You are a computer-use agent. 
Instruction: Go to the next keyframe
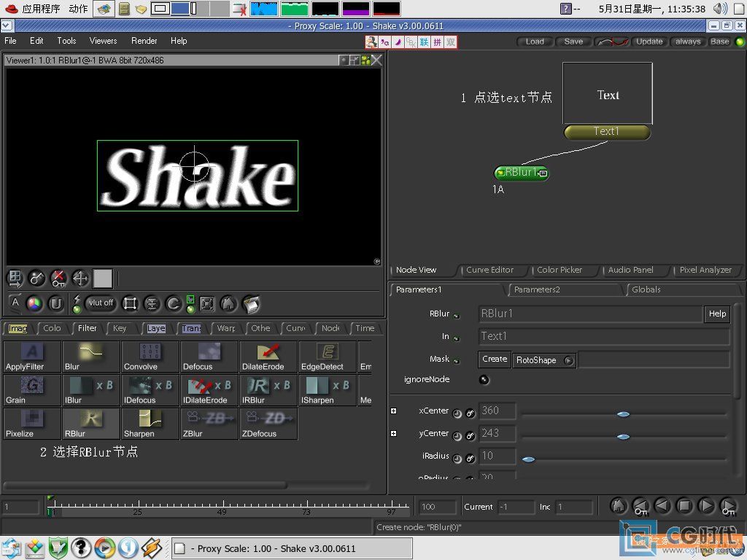coord(728,506)
